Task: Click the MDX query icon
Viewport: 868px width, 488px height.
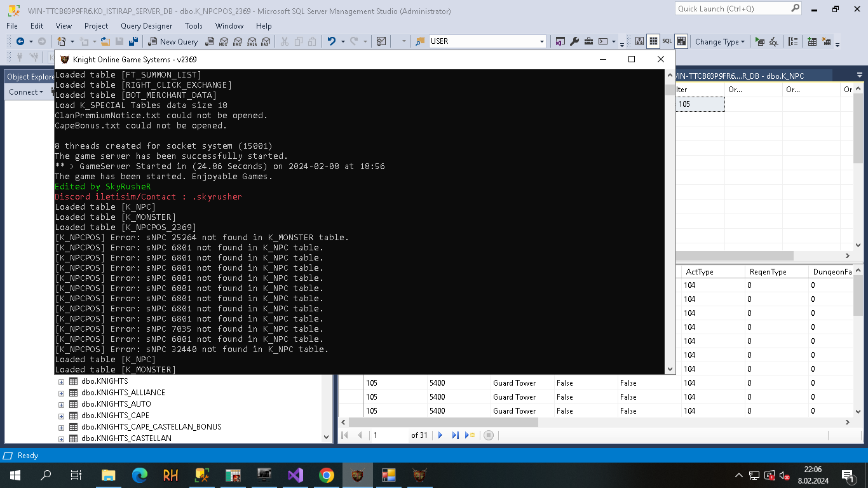Action: tap(223, 41)
